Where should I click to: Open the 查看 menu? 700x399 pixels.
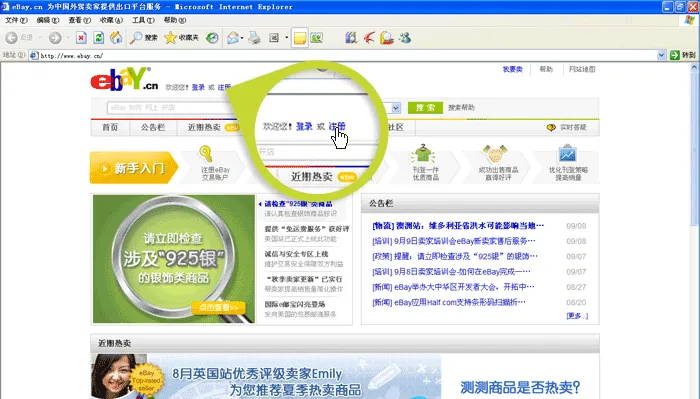(79, 20)
